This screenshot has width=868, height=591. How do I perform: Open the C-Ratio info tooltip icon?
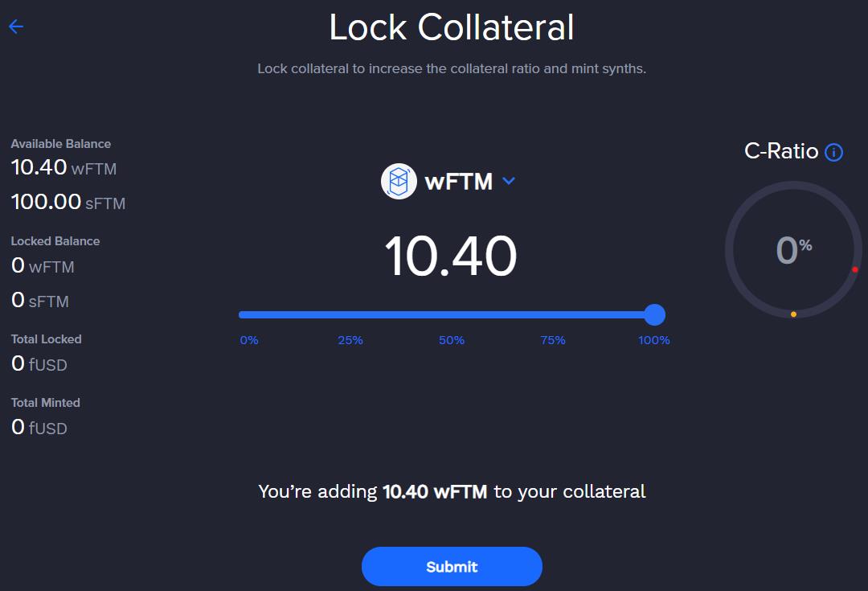pyautogui.click(x=834, y=152)
